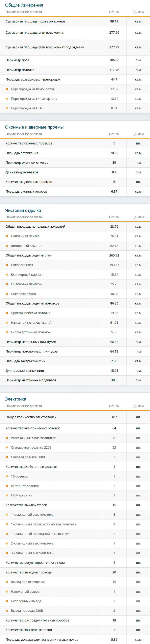Screen dimensions: 150x644
Task: Open the Общие измерения section heading
Action: [24, 5]
